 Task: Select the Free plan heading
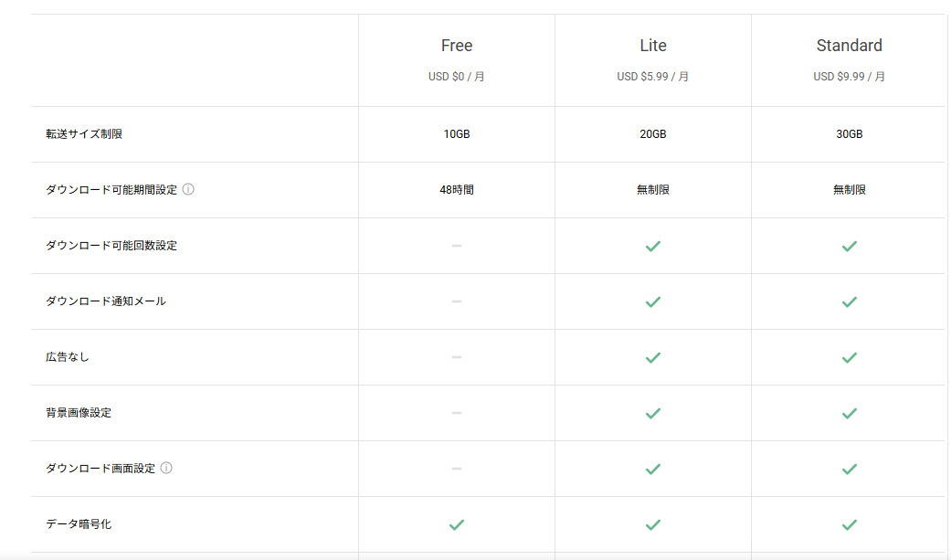point(457,46)
